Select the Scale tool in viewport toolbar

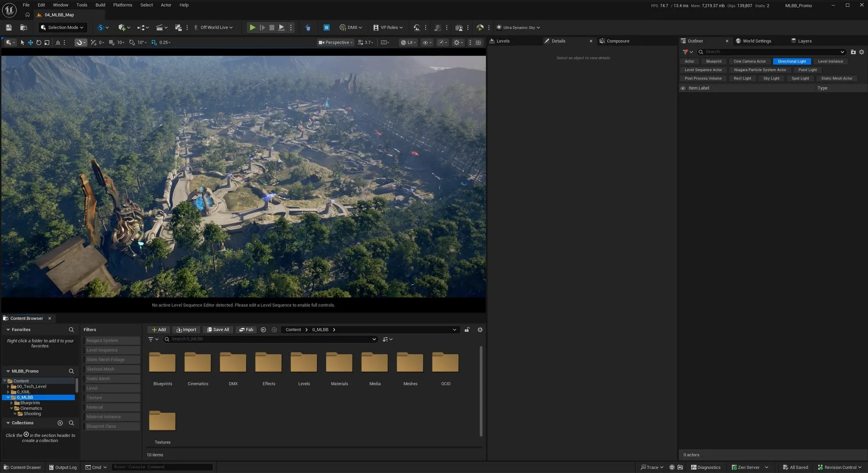[x=47, y=42]
